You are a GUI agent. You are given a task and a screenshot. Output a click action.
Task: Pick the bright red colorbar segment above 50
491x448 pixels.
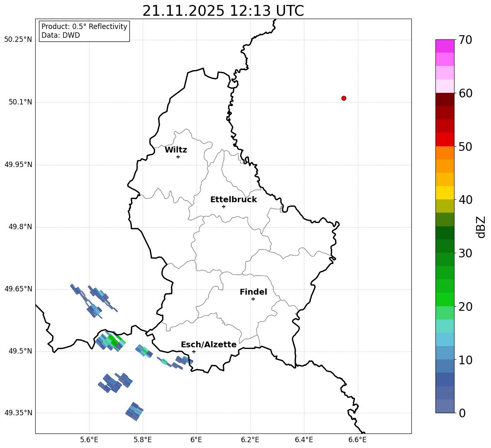[x=445, y=140]
